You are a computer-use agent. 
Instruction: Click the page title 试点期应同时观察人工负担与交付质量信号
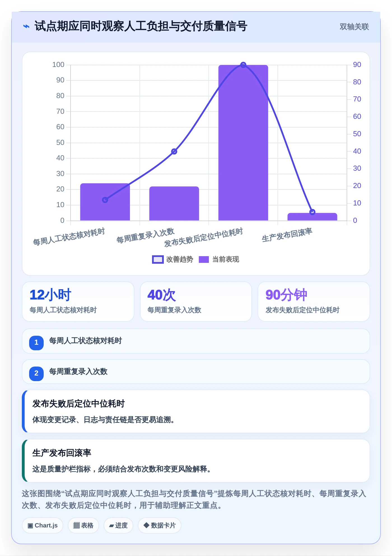pyautogui.click(x=141, y=26)
